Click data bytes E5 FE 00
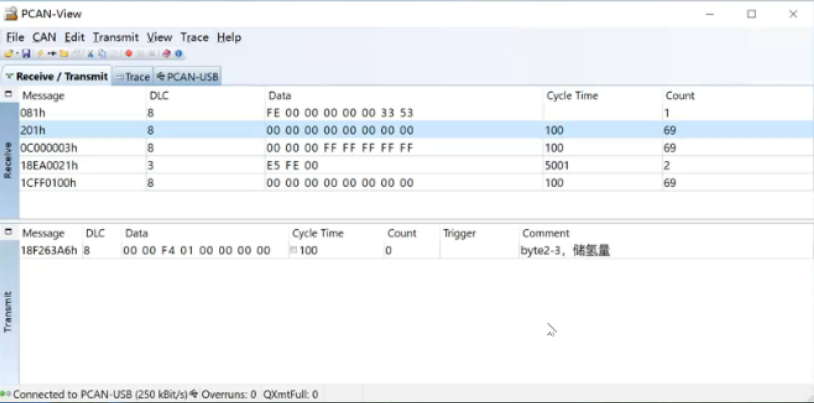The width and height of the screenshot is (814, 403). tap(292, 165)
